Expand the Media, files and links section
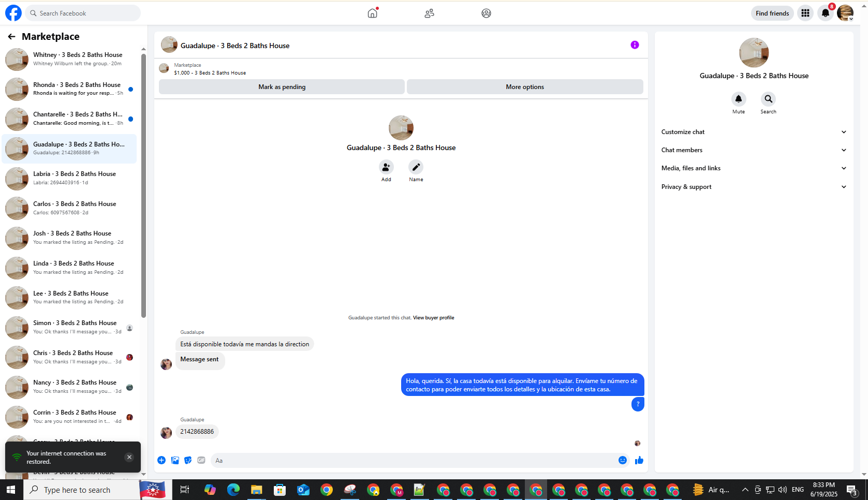Image resolution: width=868 pixels, height=500 pixels. (x=754, y=168)
